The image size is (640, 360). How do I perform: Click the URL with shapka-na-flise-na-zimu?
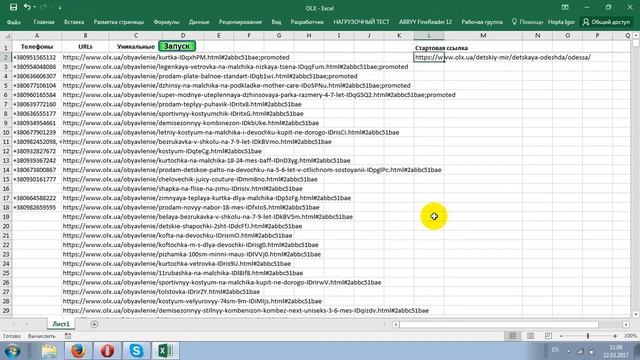click(x=182, y=189)
